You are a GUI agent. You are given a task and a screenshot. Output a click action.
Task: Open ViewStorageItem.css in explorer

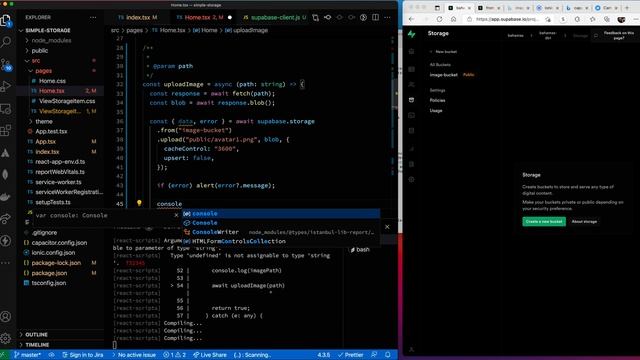click(67, 101)
